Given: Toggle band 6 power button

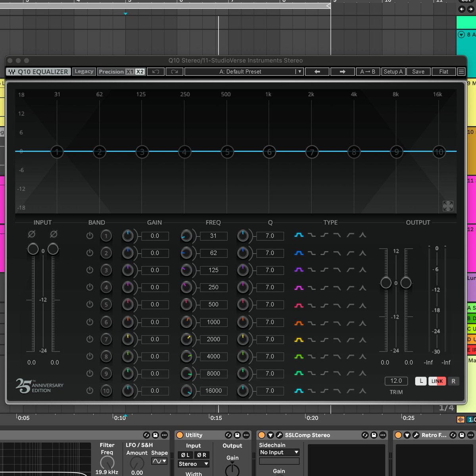Looking at the screenshot, I should pos(90,322).
